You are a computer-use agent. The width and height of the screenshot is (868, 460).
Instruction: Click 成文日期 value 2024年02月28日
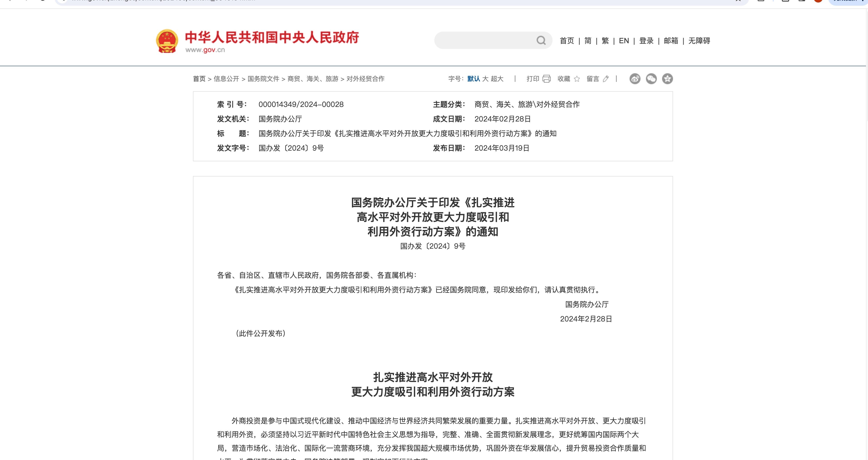pyautogui.click(x=502, y=119)
